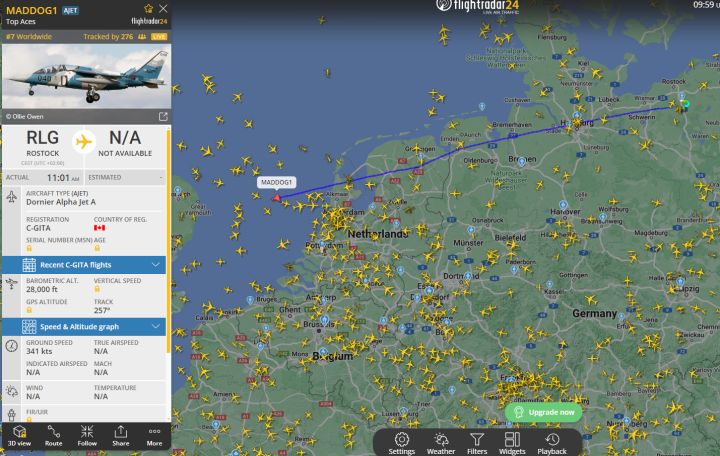This screenshot has width=720, height=456.
Task: Share this flight
Action: tap(121, 436)
